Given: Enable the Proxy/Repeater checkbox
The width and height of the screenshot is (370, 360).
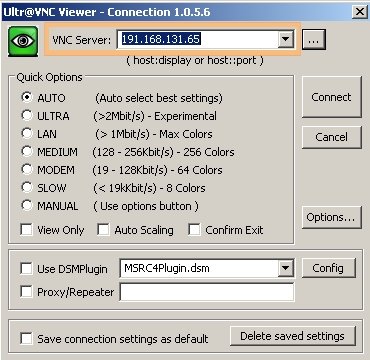Looking at the screenshot, I should coord(26,292).
